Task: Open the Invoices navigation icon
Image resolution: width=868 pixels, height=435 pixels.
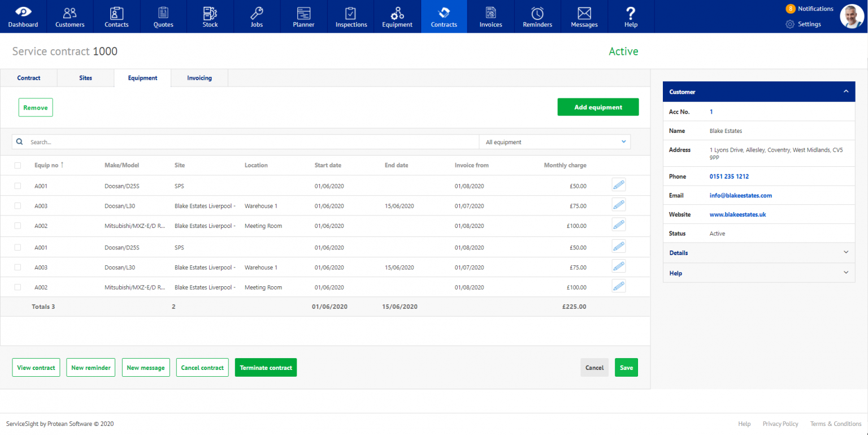Action: pos(491,16)
